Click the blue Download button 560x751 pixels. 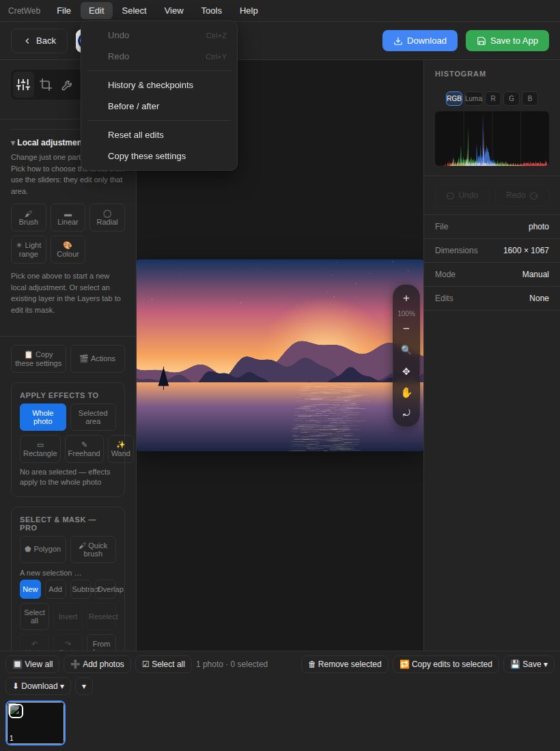click(x=419, y=41)
